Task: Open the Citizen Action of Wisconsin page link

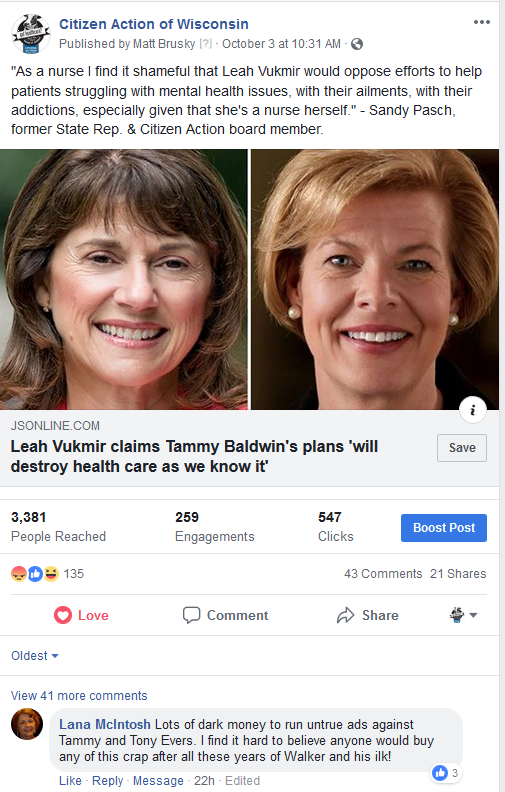Action: [x=154, y=24]
